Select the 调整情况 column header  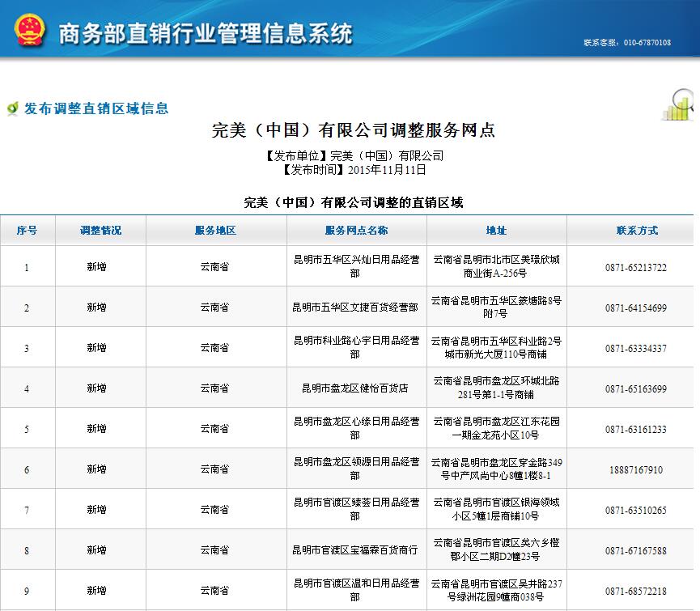[x=100, y=231]
